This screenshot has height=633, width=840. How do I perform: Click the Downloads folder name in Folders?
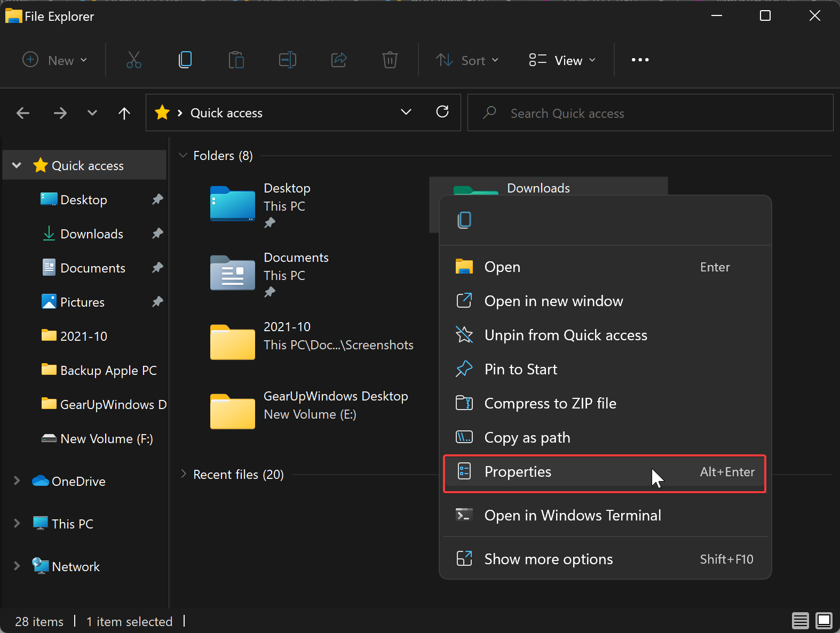pos(538,188)
